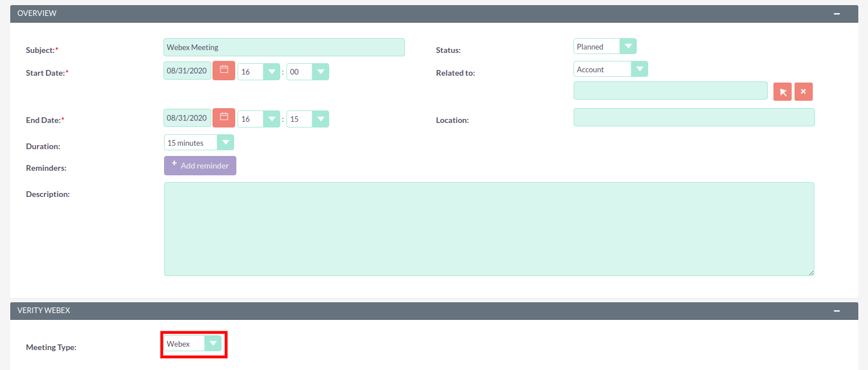Click the Related to account name field
This screenshot has height=370, width=868.
(670, 91)
